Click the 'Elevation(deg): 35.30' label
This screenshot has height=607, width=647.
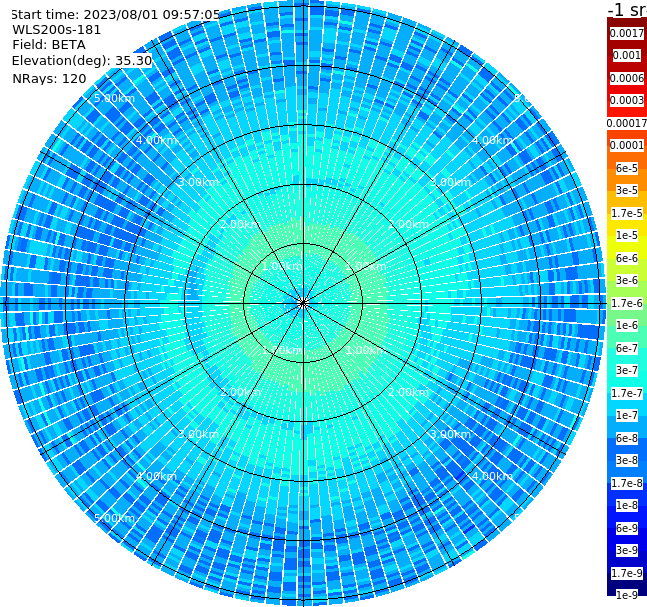point(82,61)
